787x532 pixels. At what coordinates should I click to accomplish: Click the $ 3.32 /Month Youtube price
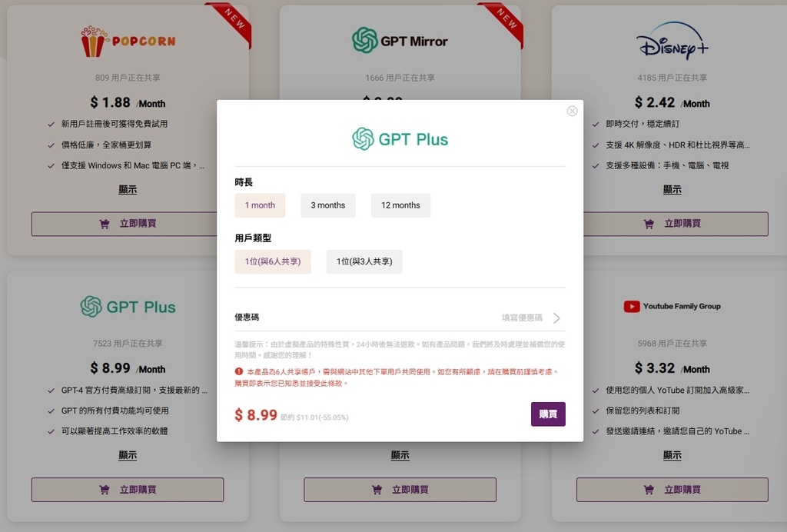click(672, 368)
